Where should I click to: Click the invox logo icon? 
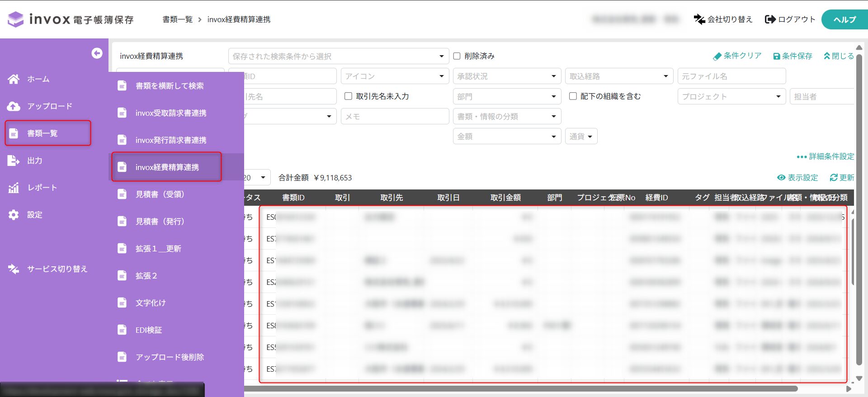(16, 19)
